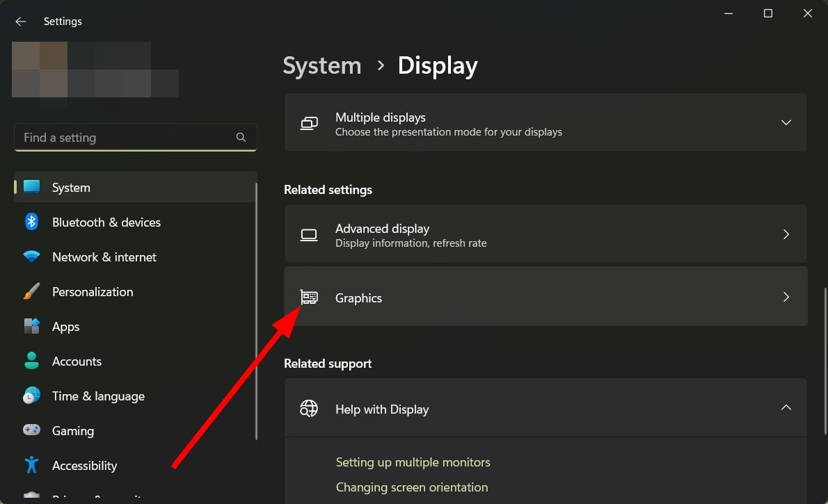Select System in the sidebar
Screen dimensions: 828x504
click(71, 188)
